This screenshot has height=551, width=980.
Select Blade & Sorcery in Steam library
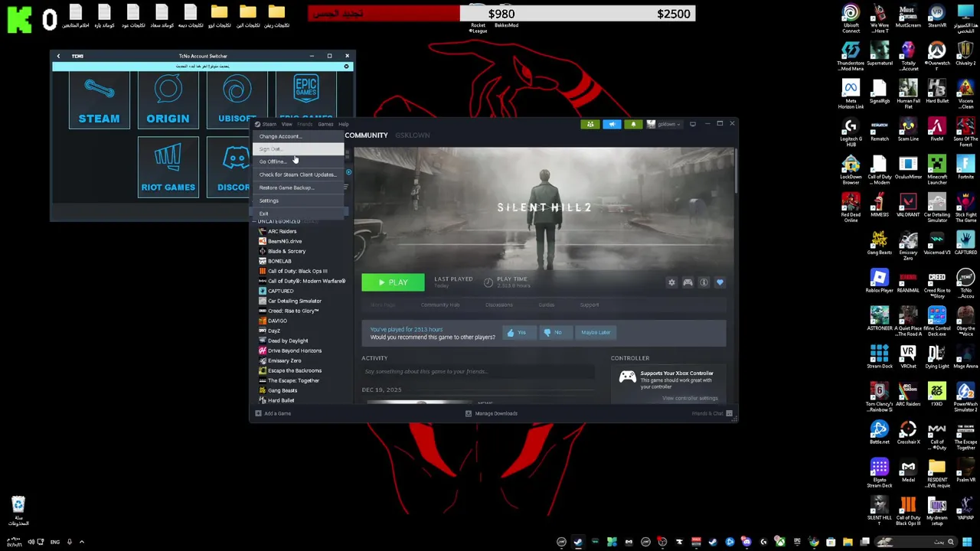tap(286, 251)
